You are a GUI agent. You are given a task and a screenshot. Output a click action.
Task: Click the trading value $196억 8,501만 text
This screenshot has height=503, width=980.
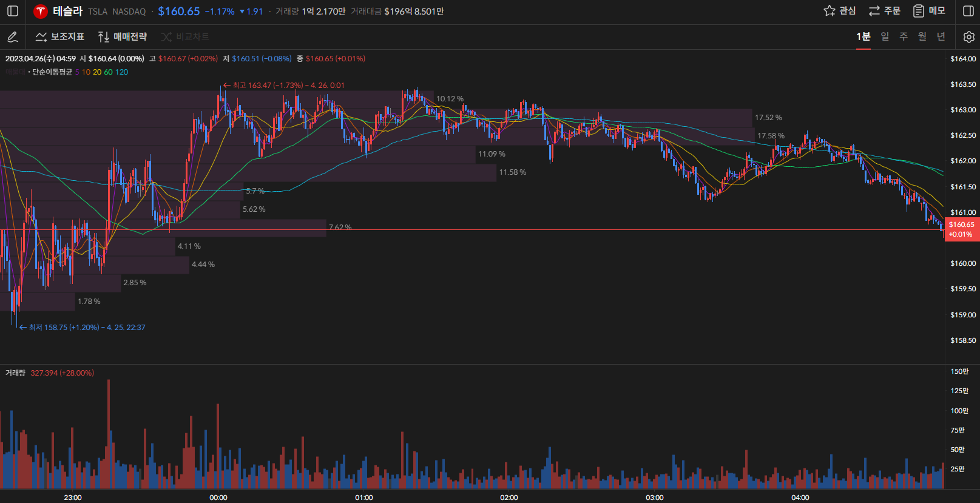tap(414, 12)
